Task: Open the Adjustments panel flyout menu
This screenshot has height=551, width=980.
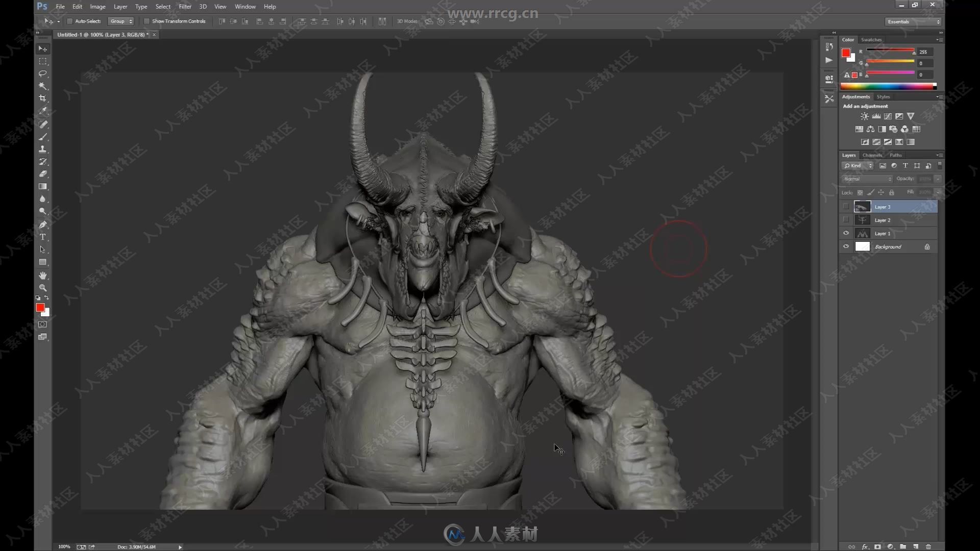Action: (939, 97)
